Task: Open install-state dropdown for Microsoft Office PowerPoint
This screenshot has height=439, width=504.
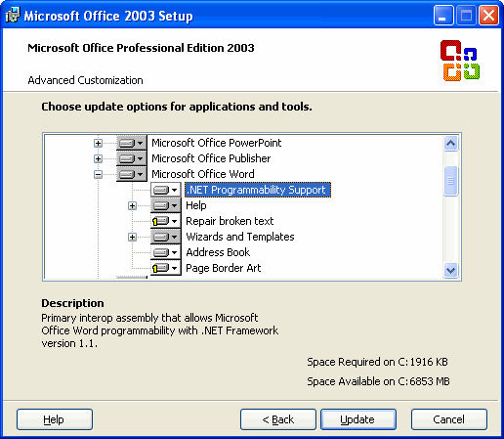Action: (132, 143)
